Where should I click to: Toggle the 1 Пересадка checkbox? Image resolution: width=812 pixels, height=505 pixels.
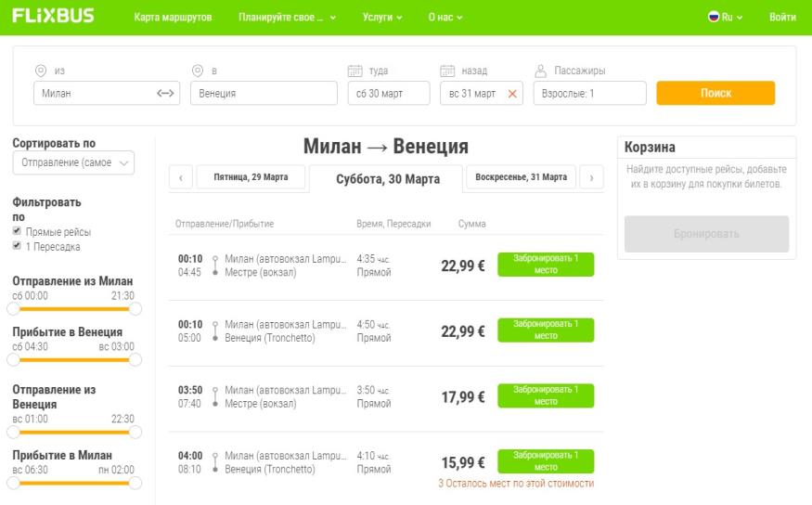coord(17,246)
